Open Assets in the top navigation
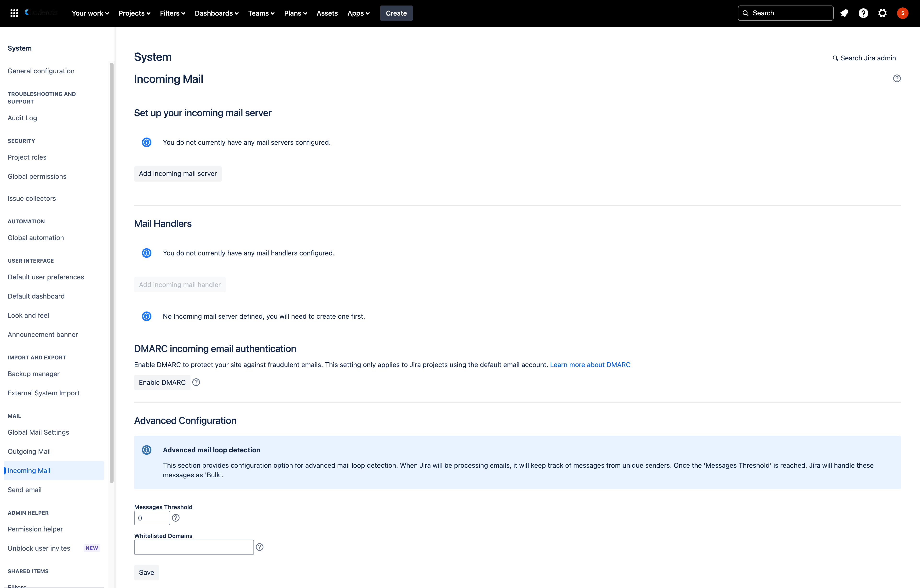Image resolution: width=920 pixels, height=588 pixels. click(x=327, y=13)
